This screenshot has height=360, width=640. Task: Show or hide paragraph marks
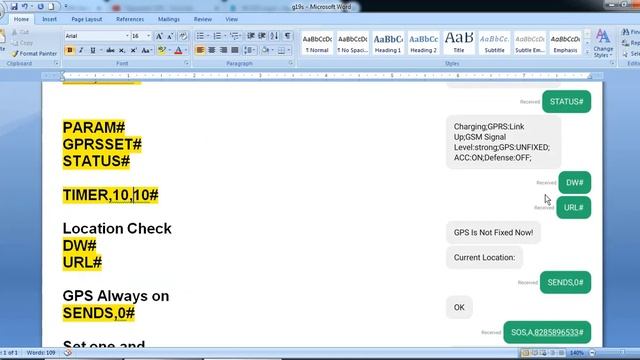pyautogui.click(x=288, y=36)
